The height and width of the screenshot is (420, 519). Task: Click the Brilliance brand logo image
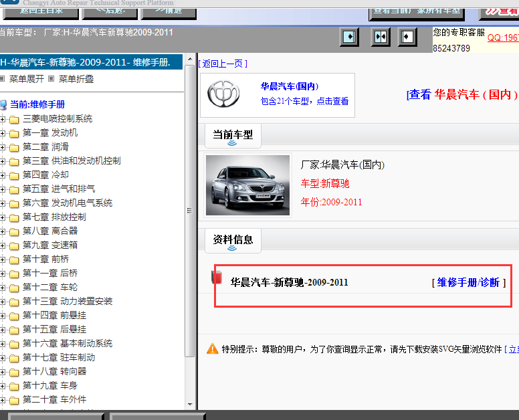pyautogui.click(x=223, y=94)
